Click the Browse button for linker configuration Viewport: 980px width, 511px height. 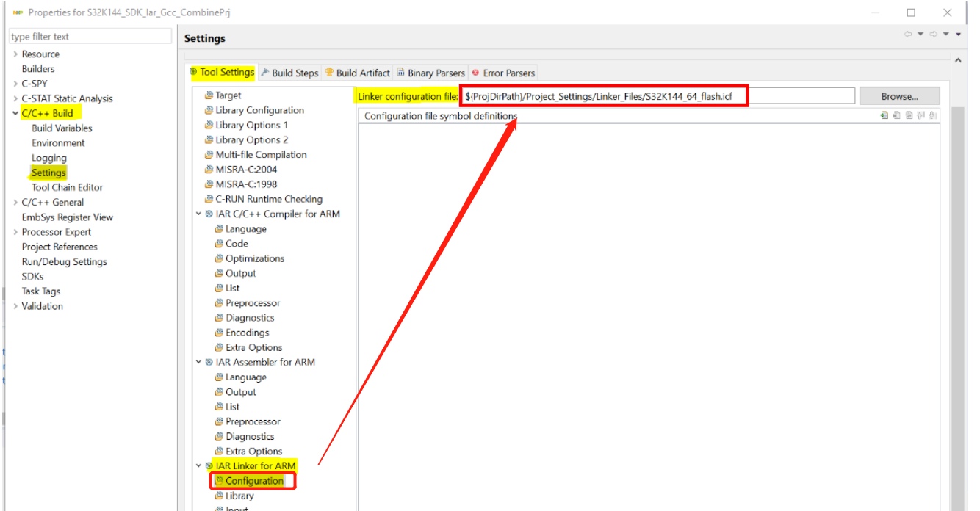[898, 95]
